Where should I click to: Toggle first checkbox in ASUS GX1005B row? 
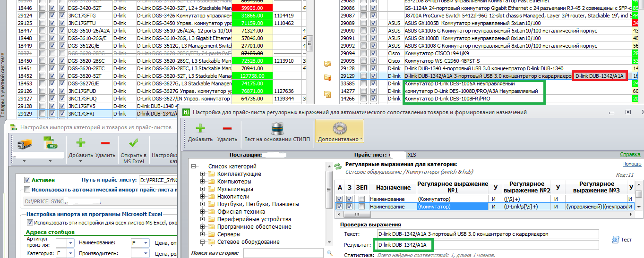pos(364,23)
